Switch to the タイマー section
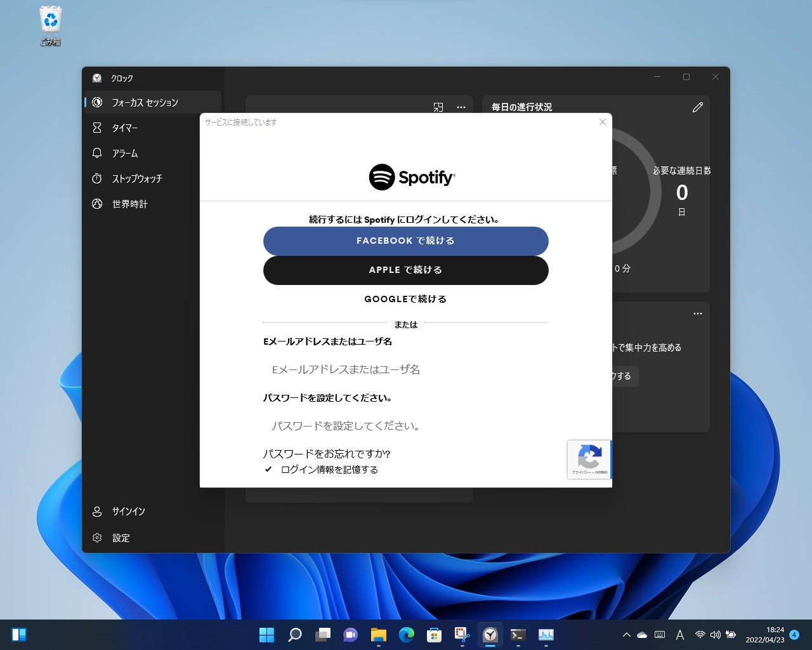812x650 pixels. [x=153, y=128]
